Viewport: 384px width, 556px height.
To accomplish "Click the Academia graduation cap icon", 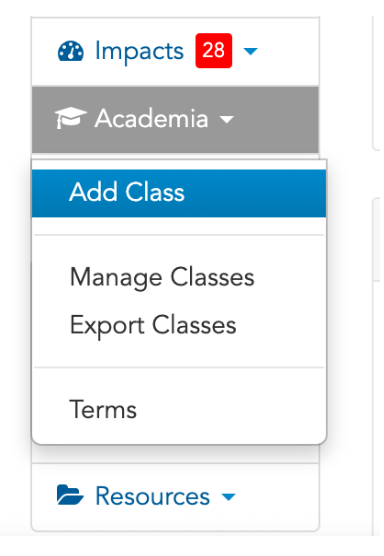I will click(71, 118).
